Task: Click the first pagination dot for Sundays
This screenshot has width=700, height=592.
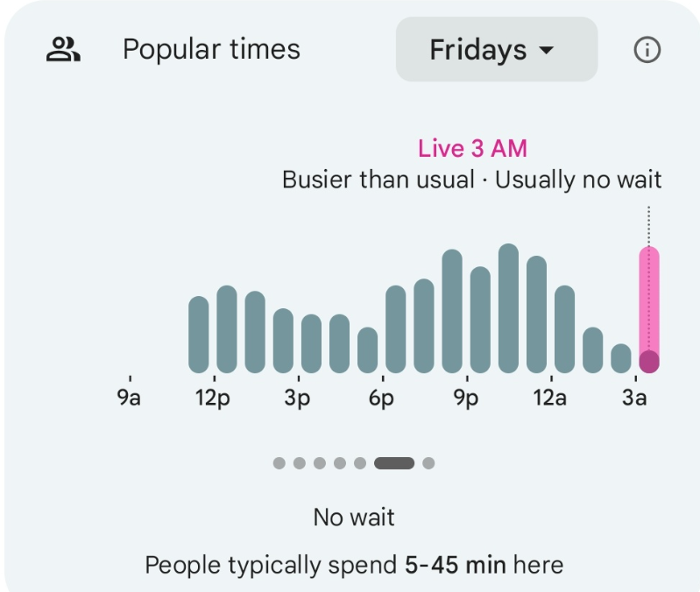Action: [x=279, y=463]
